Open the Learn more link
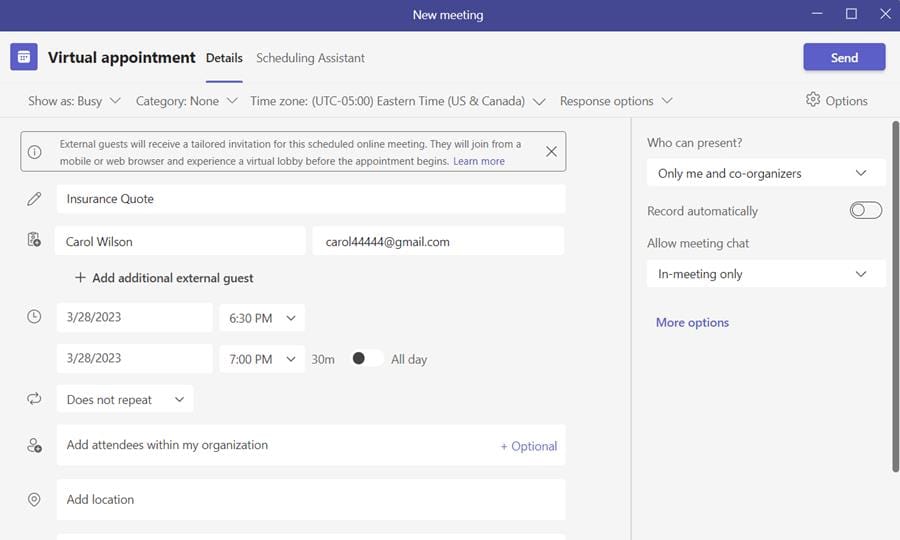900x540 pixels. coord(479,161)
